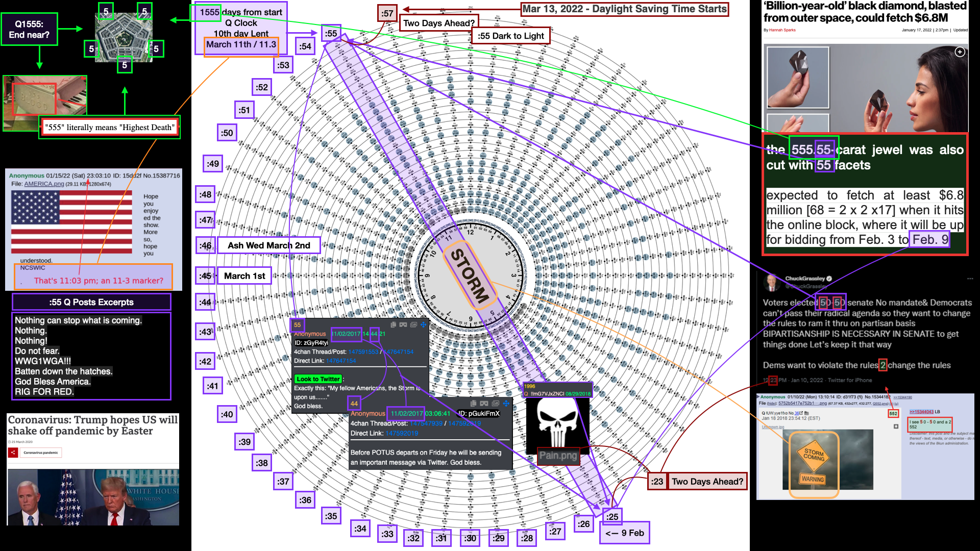Click the ID: pGukiFmX badge
This screenshot has height=551, width=980.
(479, 414)
